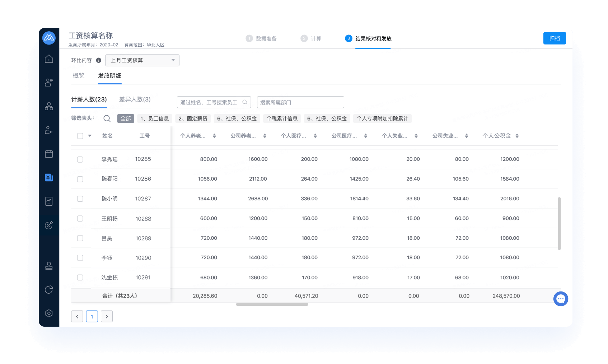This screenshot has height=364, width=608.
Task: Check the row for 沈金栋
Action: pos(80,277)
